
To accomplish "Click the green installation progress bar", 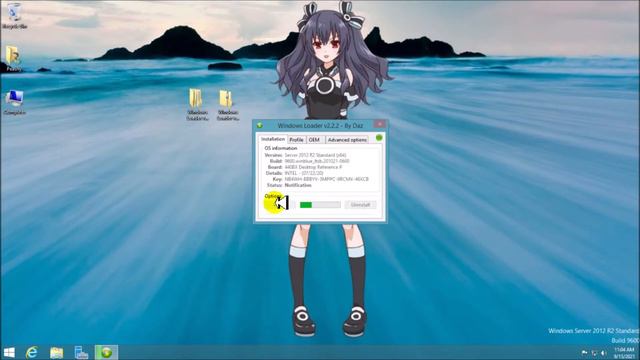I will pos(320,205).
